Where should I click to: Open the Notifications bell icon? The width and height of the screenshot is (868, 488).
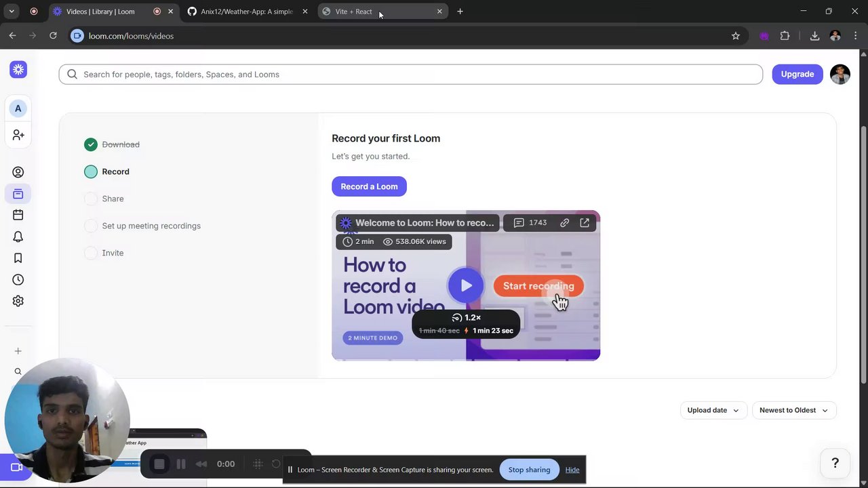(18, 237)
